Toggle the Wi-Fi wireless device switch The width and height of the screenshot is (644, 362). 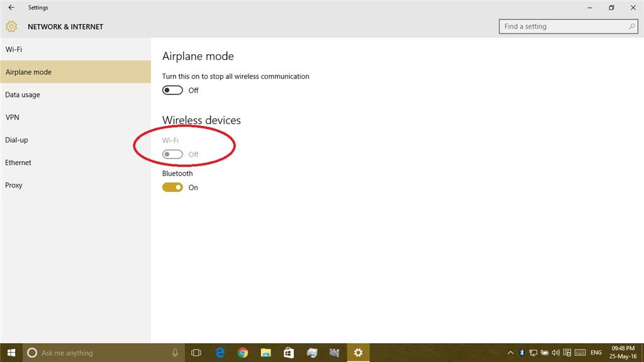point(172,154)
